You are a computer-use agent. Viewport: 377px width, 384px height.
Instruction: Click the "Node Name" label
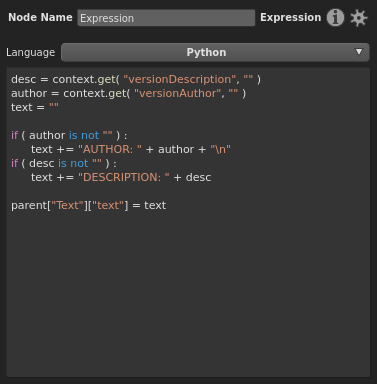(x=40, y=17)
